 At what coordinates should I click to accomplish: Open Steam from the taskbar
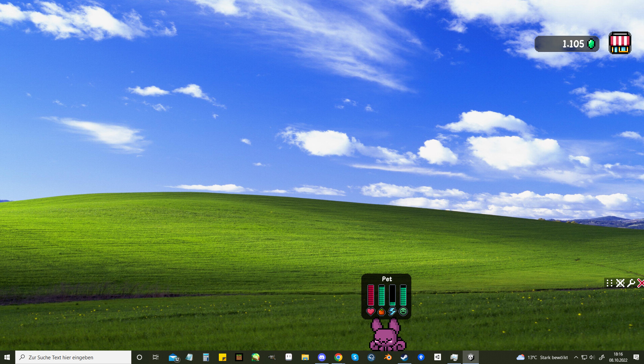pos(405,357)
